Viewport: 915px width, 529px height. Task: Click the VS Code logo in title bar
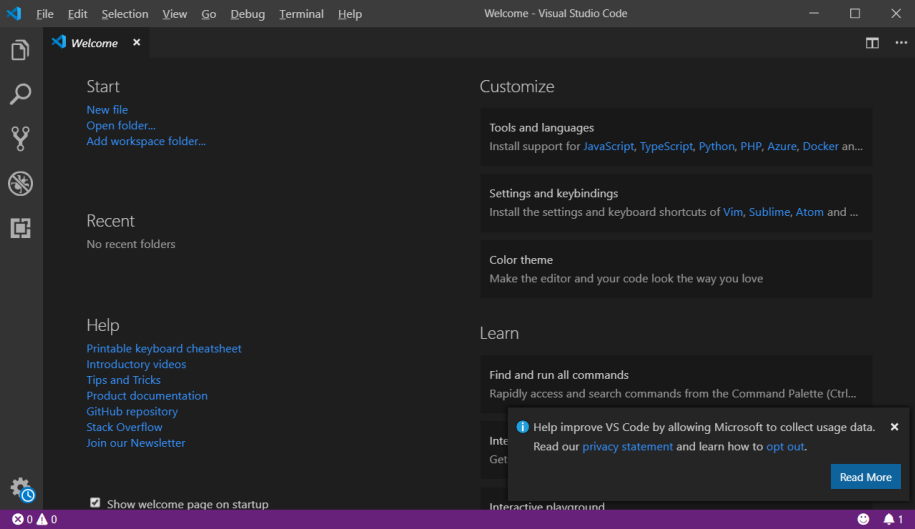click(14, 13)
